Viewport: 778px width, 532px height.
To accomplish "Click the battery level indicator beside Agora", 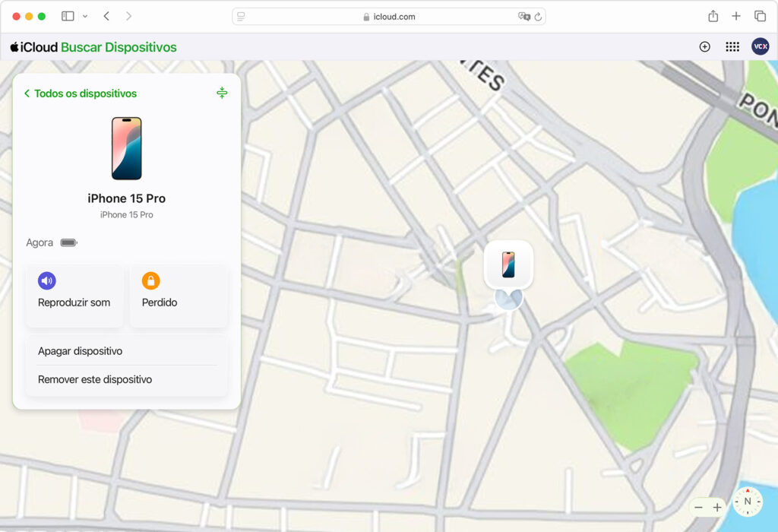I will pos(68,242).
